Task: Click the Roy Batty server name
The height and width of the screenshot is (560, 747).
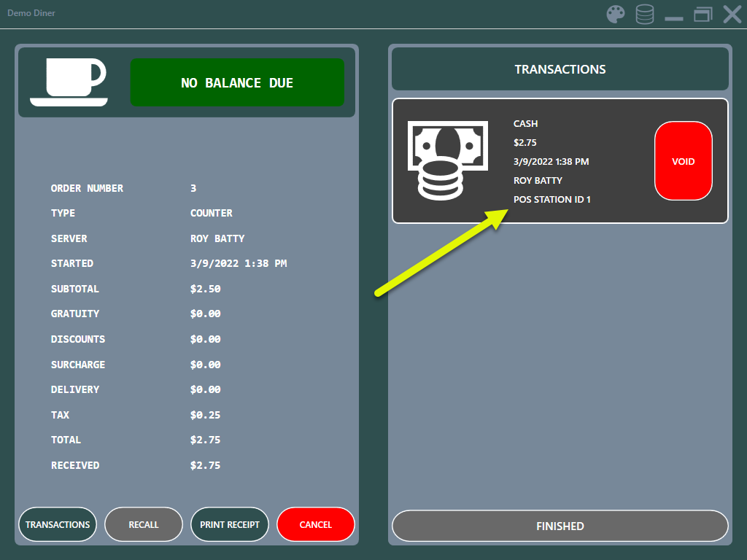Action: pos(217,238)
